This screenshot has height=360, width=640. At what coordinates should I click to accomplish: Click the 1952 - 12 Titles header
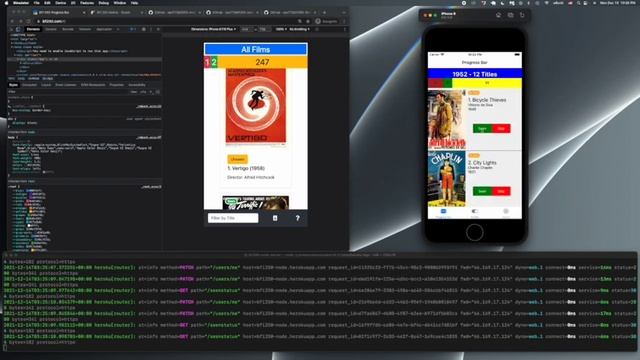(x=475, y=74)
